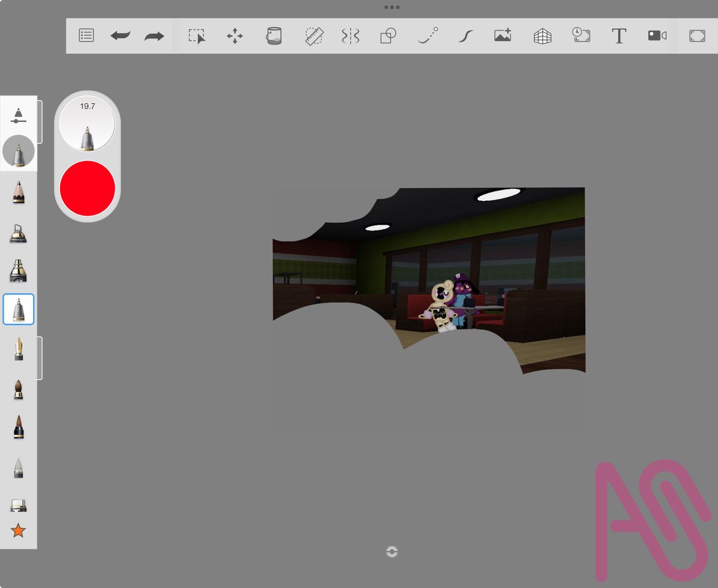Image resolution: width=718 pixels, height=588 pixels.
Task: Select the rectangular Selection tool
Action: 197,36
